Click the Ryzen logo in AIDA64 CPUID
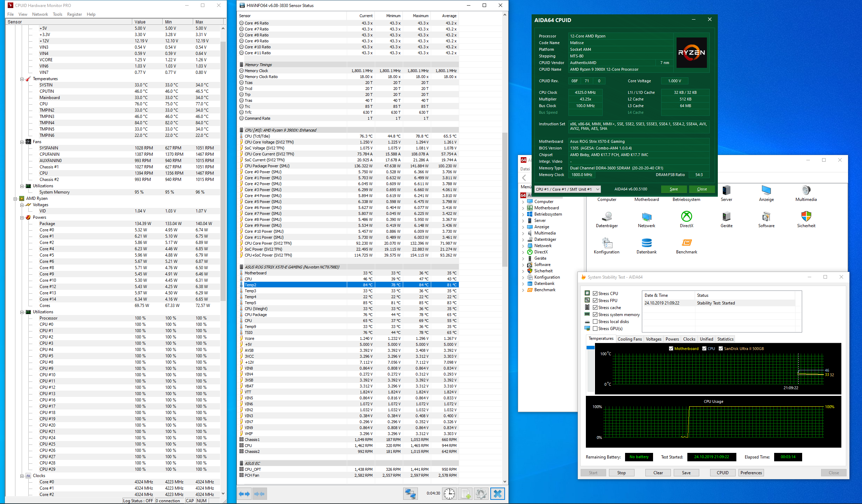Viewport: 862px width, 504px height. coord(692,52)
